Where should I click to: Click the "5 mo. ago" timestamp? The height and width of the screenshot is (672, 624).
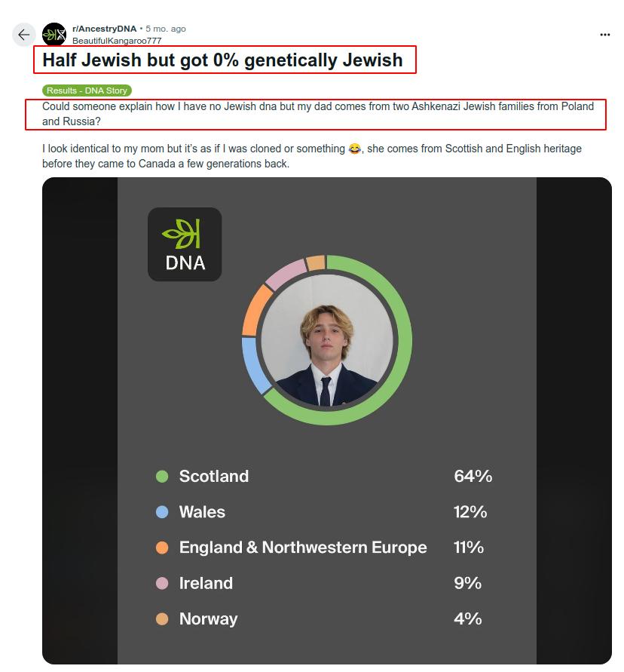pos(166,29)
